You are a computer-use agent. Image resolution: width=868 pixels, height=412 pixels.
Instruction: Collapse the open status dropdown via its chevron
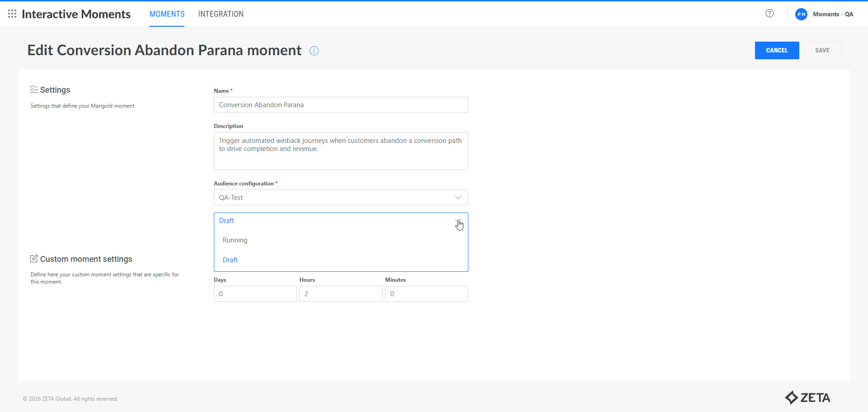pos(458,221)
